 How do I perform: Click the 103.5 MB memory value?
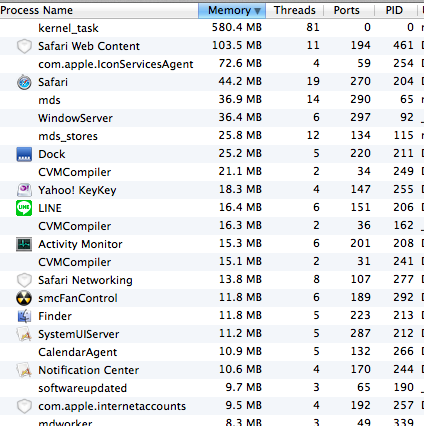pos(237,45)
